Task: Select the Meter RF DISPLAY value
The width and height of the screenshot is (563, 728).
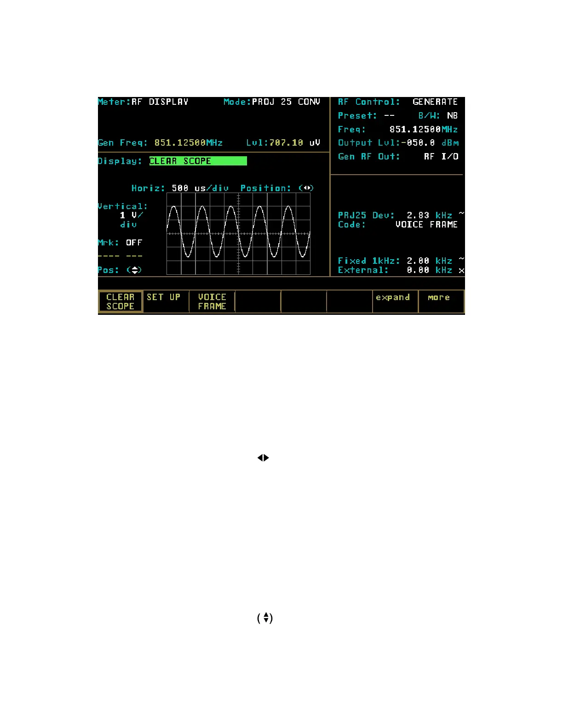Action: point(160,102)
